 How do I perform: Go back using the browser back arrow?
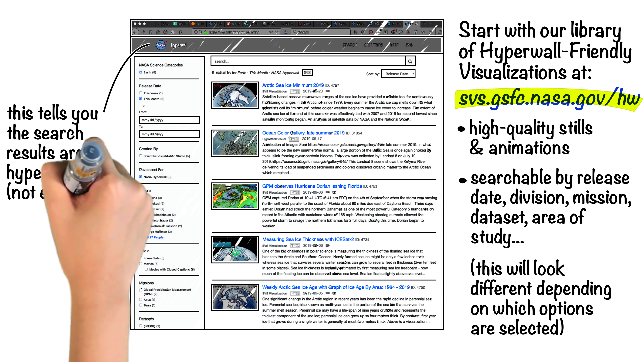click(x=135, y=32)
